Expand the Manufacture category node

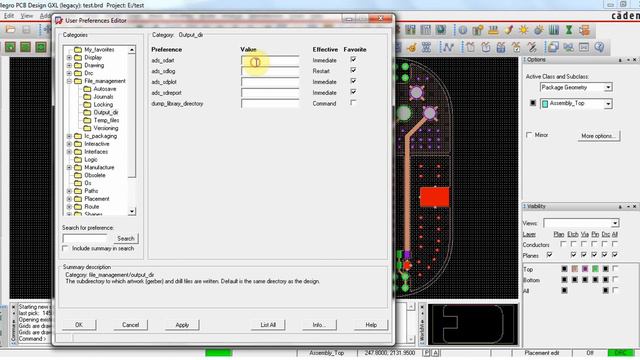[x=69, y=167]
